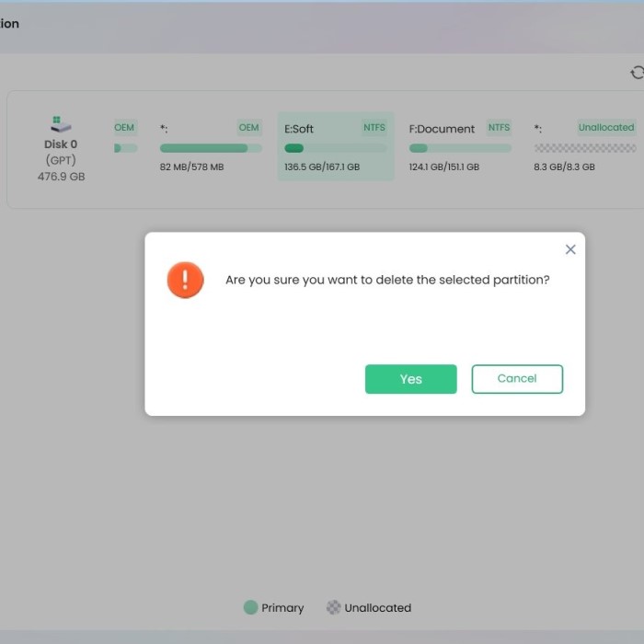Close the confirmation dialog with the X
This screenshot has height=644, width=644.
click(x=570, y=249)
